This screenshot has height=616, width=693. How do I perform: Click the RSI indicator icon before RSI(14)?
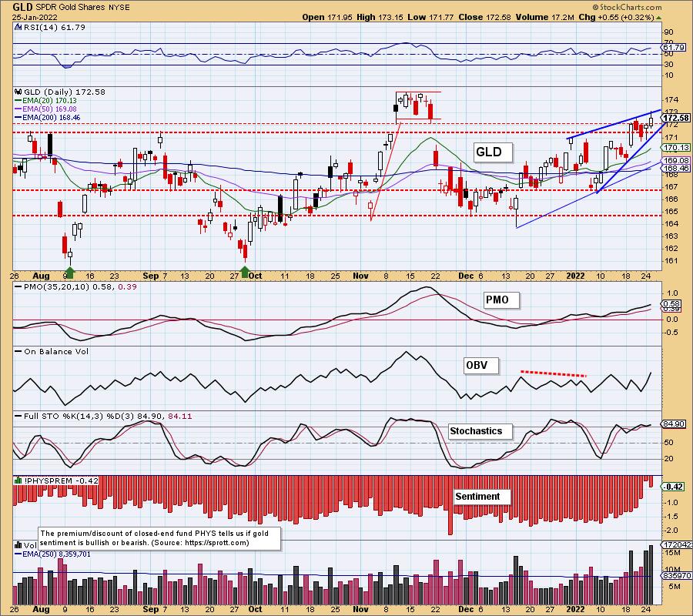18,27
